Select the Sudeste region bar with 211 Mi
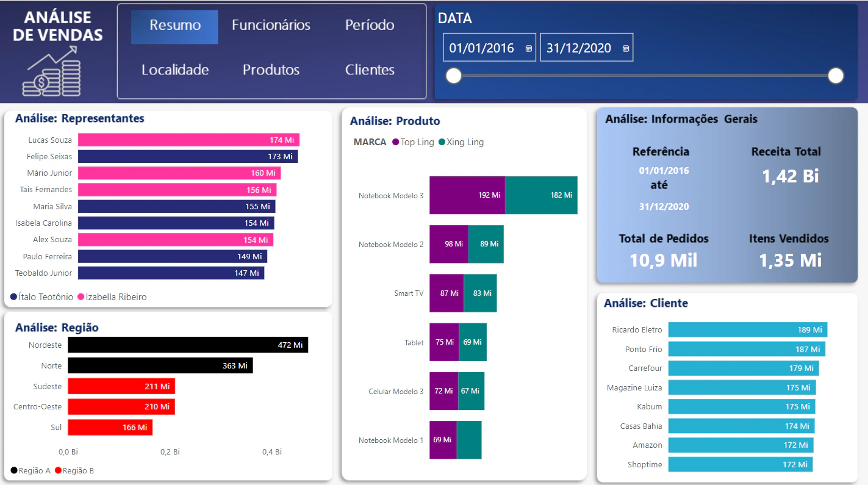 (x=121, y=386)
